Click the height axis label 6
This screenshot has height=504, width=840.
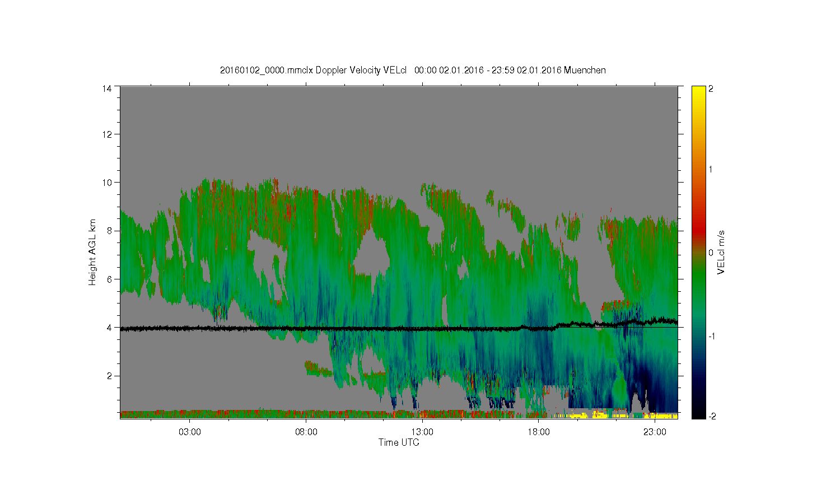(109, 279)
